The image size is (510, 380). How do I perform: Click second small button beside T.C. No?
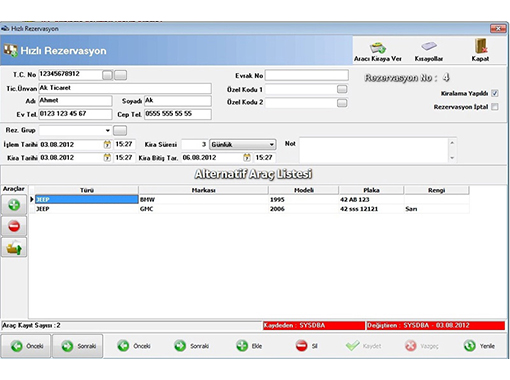pos(120,75)
